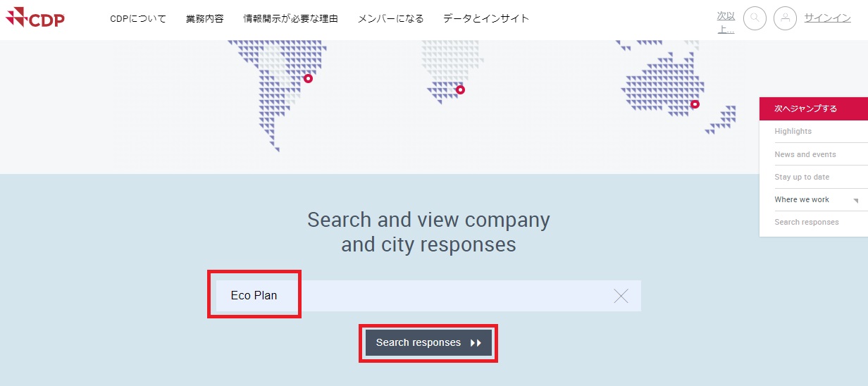Click the CDP logo
868x386 pixels.
click(35, 18)
